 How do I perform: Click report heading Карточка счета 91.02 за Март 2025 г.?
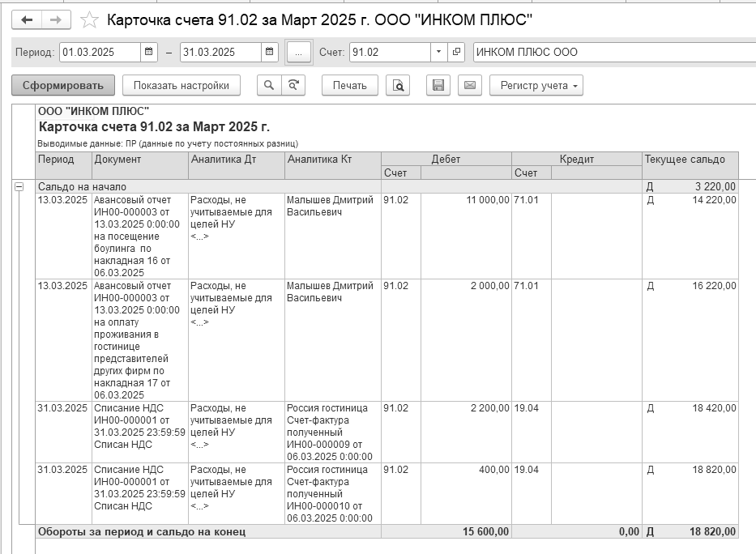point(154,126)
